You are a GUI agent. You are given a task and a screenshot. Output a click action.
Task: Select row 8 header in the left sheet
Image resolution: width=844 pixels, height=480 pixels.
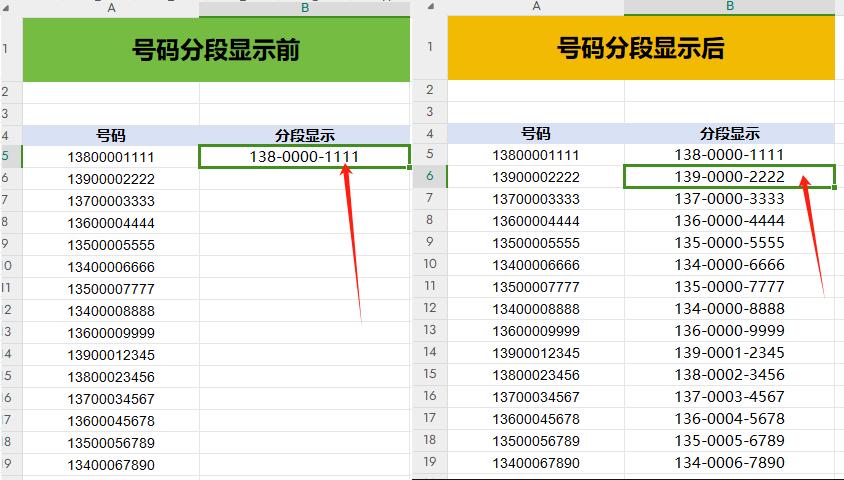[x=11, y=223]
